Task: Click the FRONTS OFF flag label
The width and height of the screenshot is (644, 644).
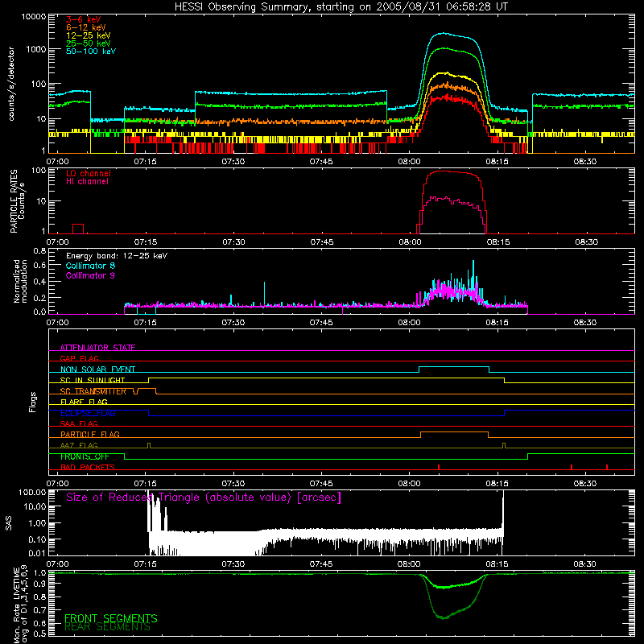Action: [x=85, y=456]
